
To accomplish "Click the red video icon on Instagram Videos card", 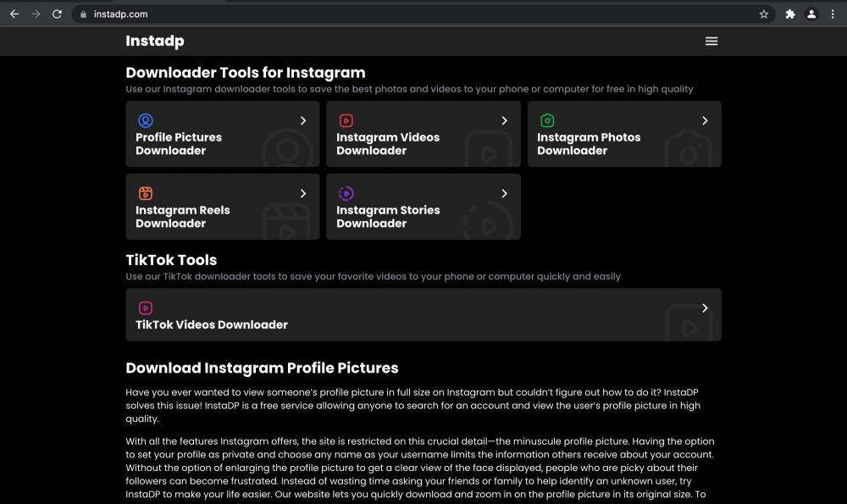I will 346,120.
